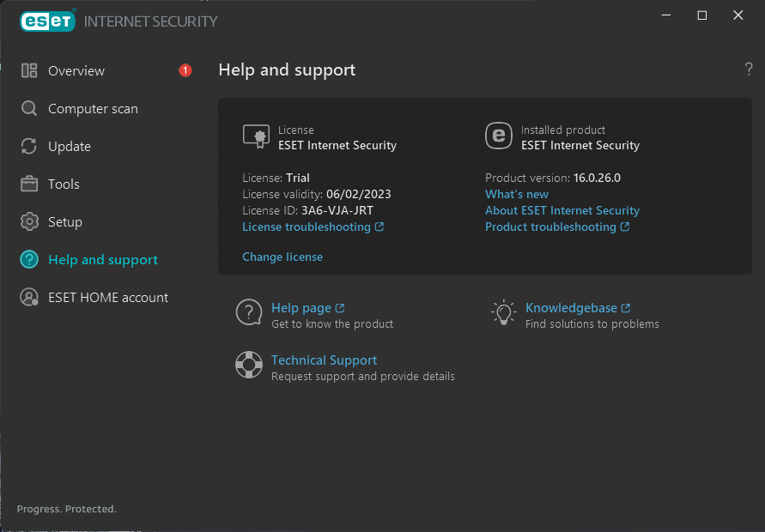
Task: Click the Help page speech bubble icon
Action: 249,312
